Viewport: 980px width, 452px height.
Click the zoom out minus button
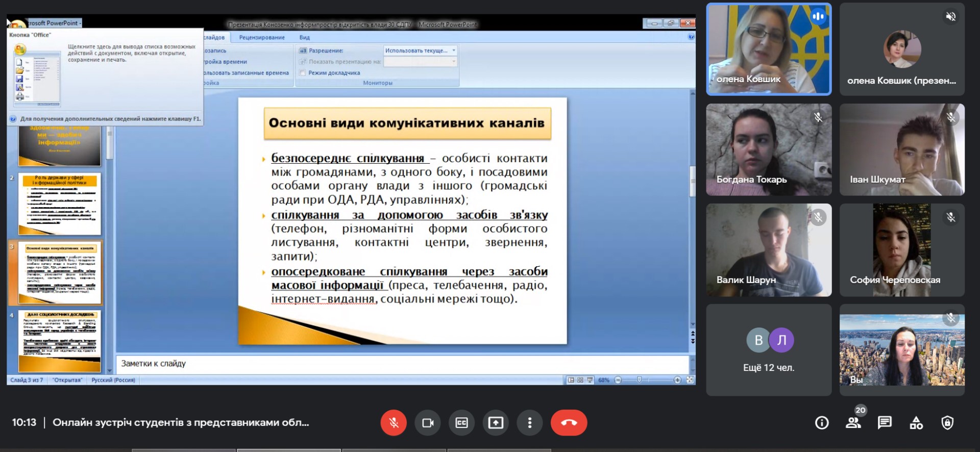tap(618, 380)
